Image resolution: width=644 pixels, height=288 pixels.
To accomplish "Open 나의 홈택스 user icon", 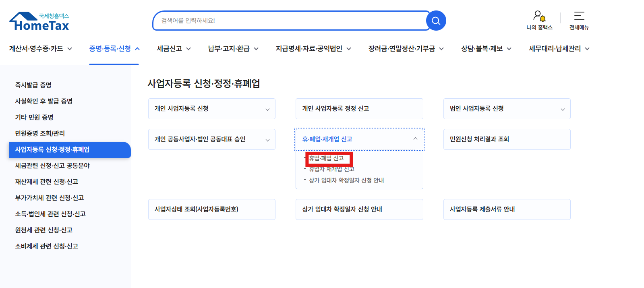I will (539, 21).
